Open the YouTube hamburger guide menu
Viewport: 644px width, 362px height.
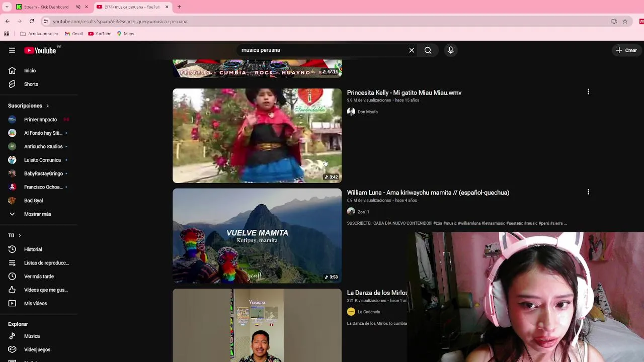(x=12, y=50)
